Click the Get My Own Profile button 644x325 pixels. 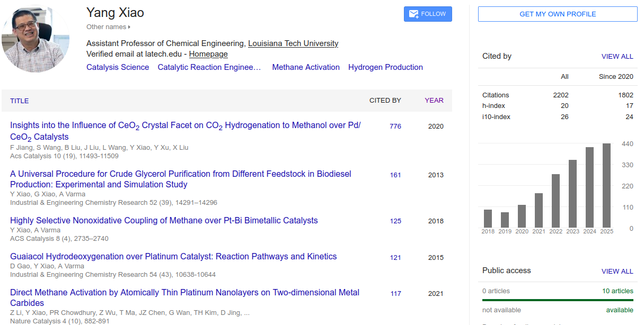pos(558,14)
